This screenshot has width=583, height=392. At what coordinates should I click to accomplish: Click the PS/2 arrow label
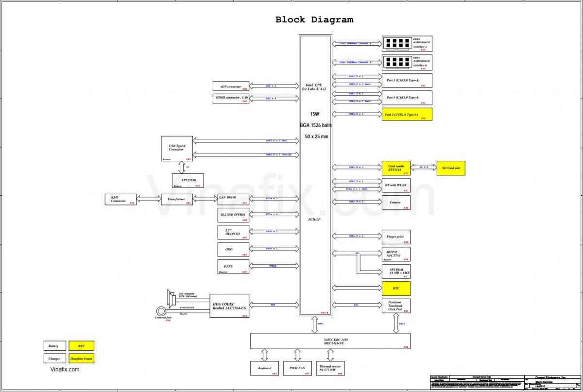(x=402, y=323)
